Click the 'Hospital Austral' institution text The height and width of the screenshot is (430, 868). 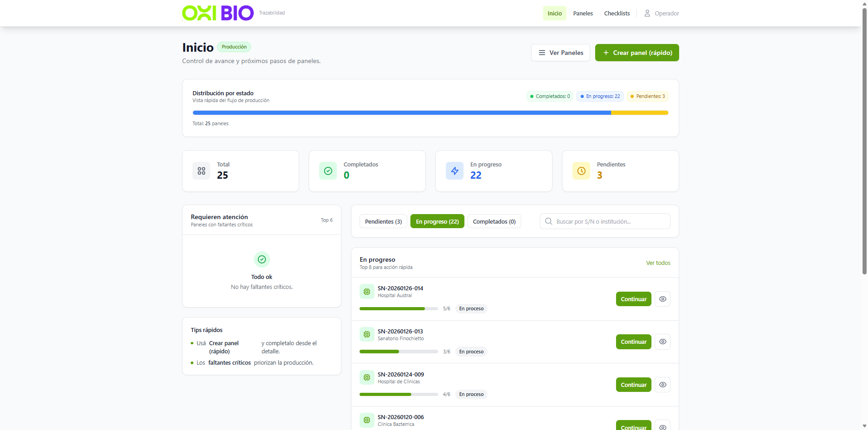click(395, 295)
